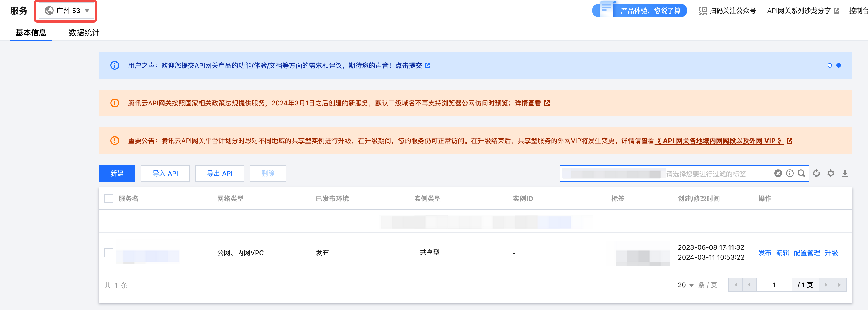Click the page number input field

774,285
